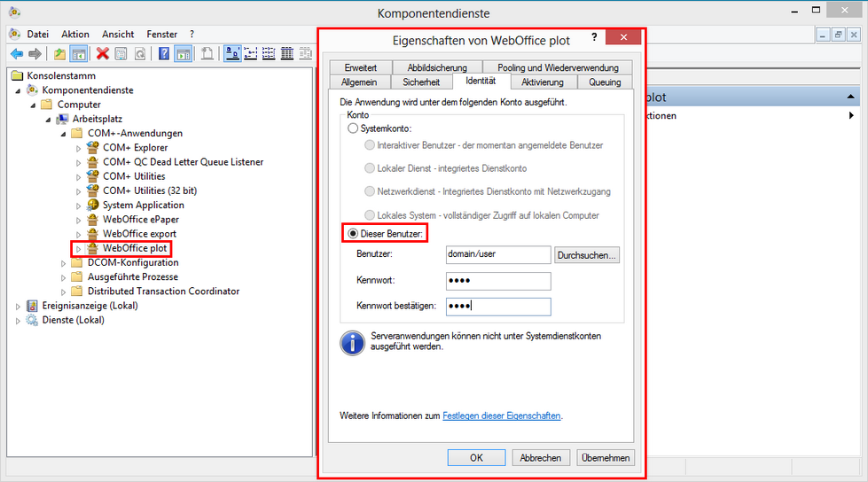Switch to details view in toolbar
Viewport: 868px width, 482px height.
point(286,54)
